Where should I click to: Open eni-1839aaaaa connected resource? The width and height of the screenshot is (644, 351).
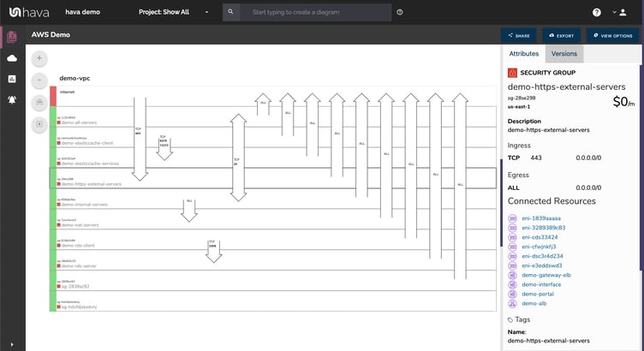tap(541, 218)
